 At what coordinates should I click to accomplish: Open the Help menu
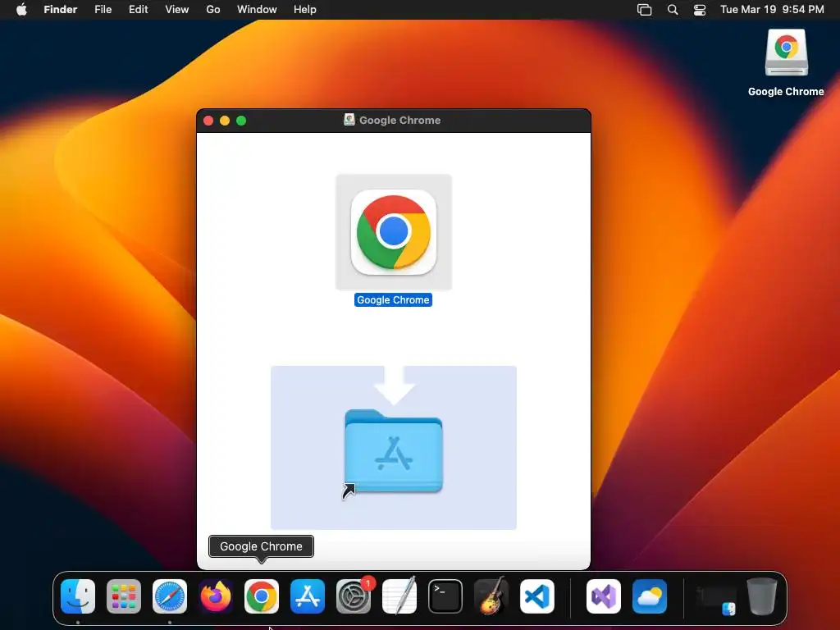point(305,10)
